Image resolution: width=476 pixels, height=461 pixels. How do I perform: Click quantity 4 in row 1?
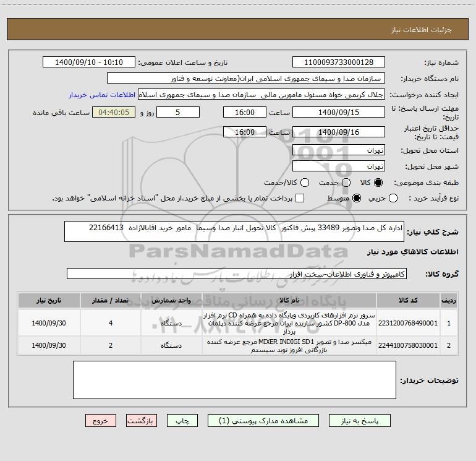pos(111,323)
